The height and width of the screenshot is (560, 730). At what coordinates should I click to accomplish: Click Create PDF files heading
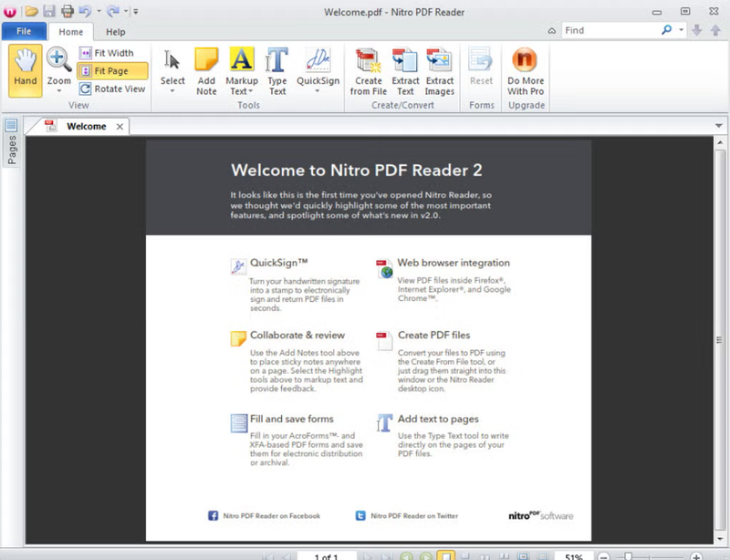click(x=434, y=335)
